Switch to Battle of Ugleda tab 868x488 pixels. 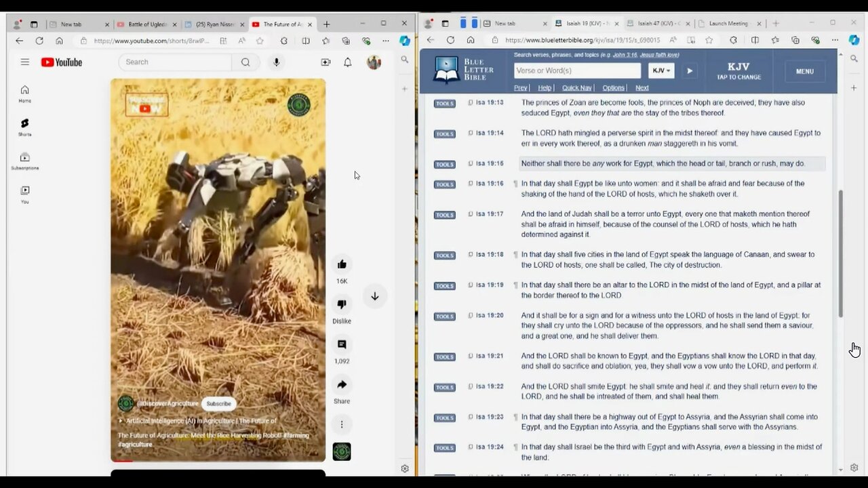point(146,24)
